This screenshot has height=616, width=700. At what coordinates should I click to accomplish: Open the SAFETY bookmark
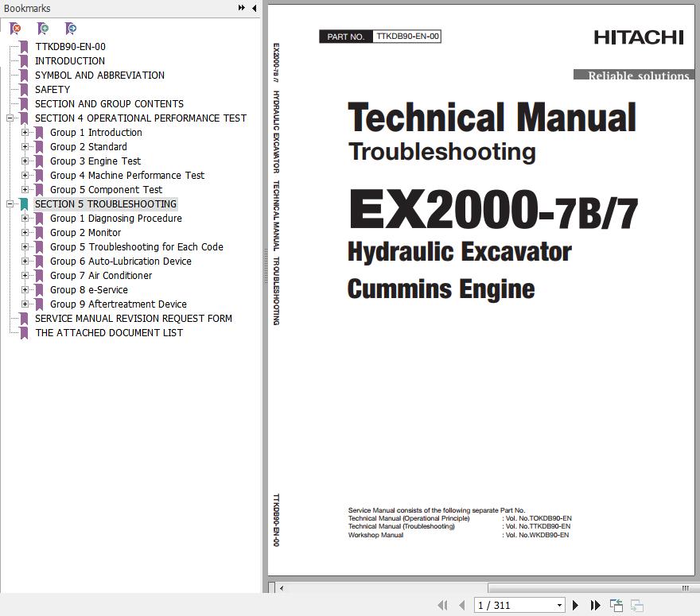click(52, 90)
